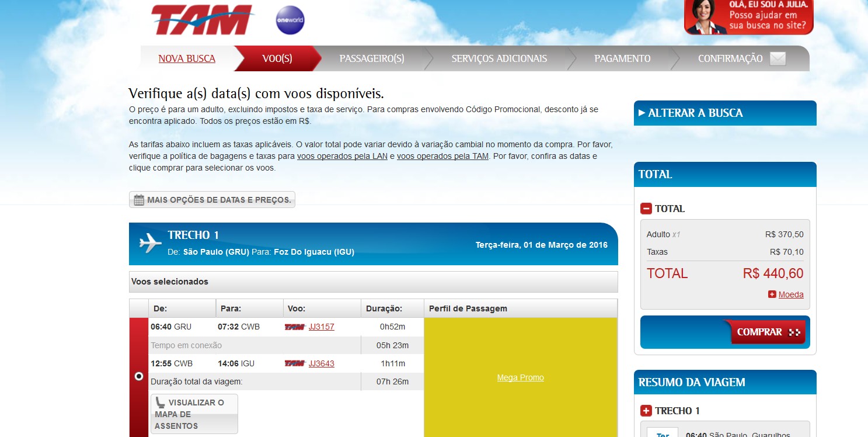
Task: Open link voos operados pela LAN
Action: coord(342,156)
